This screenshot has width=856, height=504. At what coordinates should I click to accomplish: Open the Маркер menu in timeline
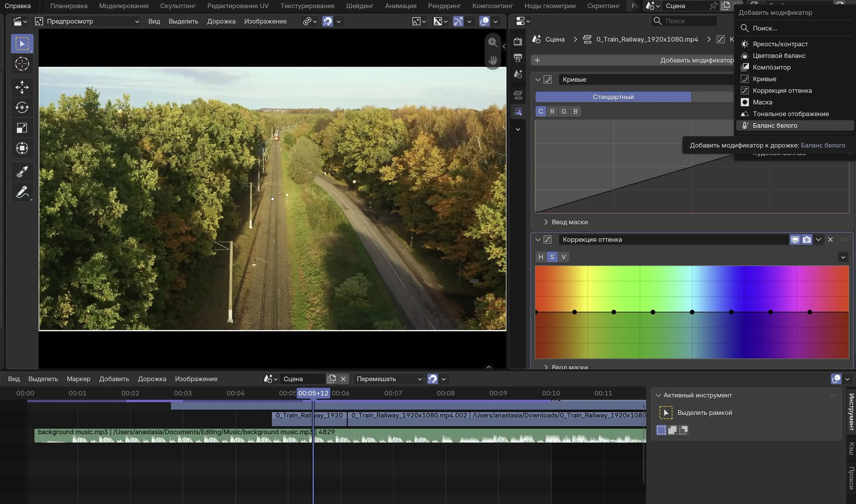(x=79, y=379)
